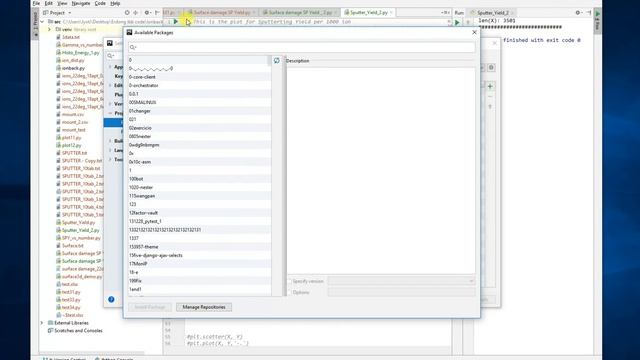Viewport: 640px width, 360px height.
Task: Open ionback.py in the Project tree
Action: coord(73,68)
